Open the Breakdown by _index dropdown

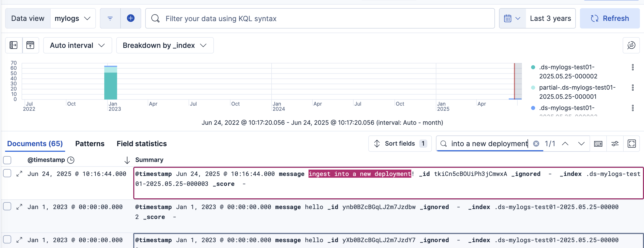pyautogui.click(x=165, y=45)
